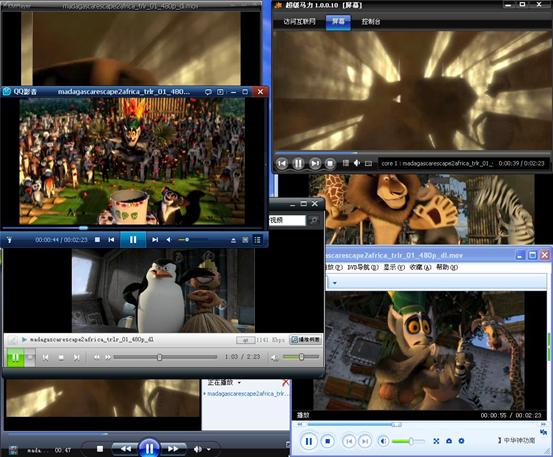Viewport: 553px width, 457px height.
Task: Rewind in Windows Media Player
Action: click(x=125, y=449)
